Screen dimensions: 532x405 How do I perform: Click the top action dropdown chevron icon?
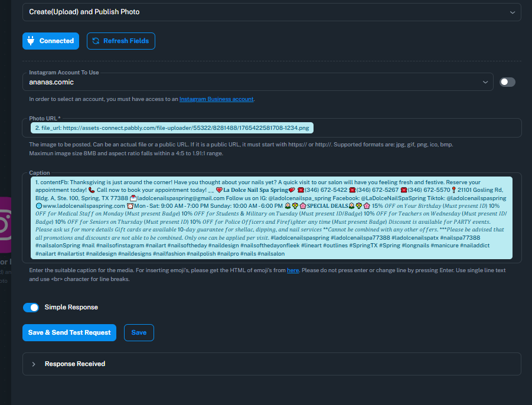(x=513, y=12)
